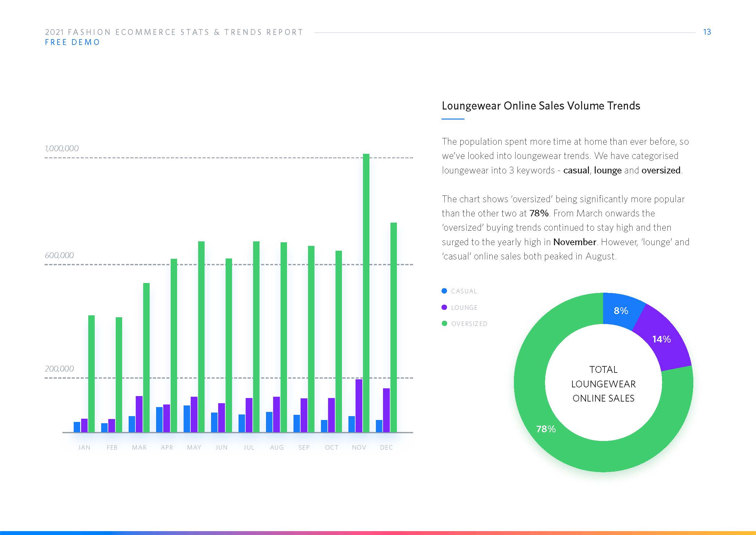Click the 78% green donut segment
This screenshot has height=535, width=756.
pos(546,429)
